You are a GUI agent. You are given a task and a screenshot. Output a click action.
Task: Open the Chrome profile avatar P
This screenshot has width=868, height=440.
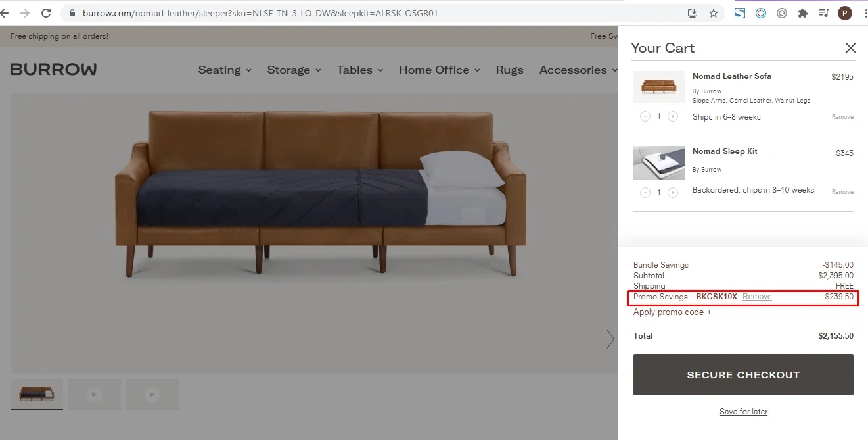point(845,13)
